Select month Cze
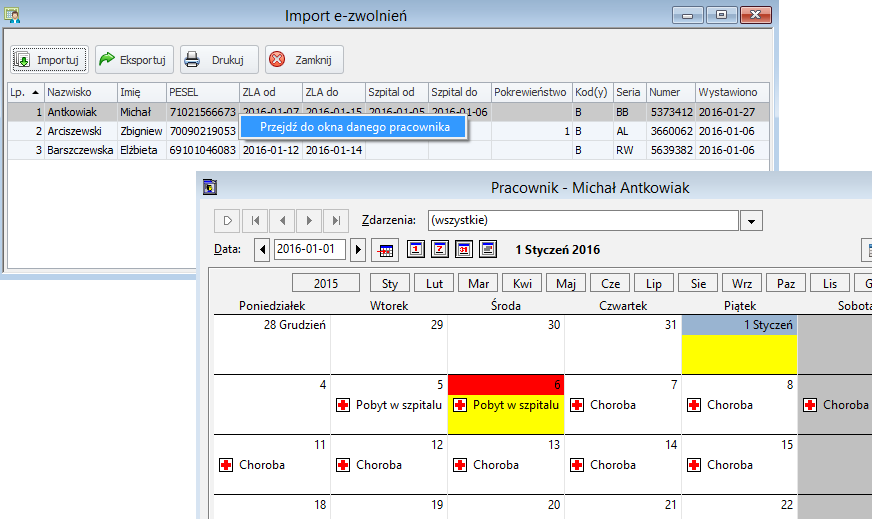This screenshot has height=519, width=872. point(610,283)
